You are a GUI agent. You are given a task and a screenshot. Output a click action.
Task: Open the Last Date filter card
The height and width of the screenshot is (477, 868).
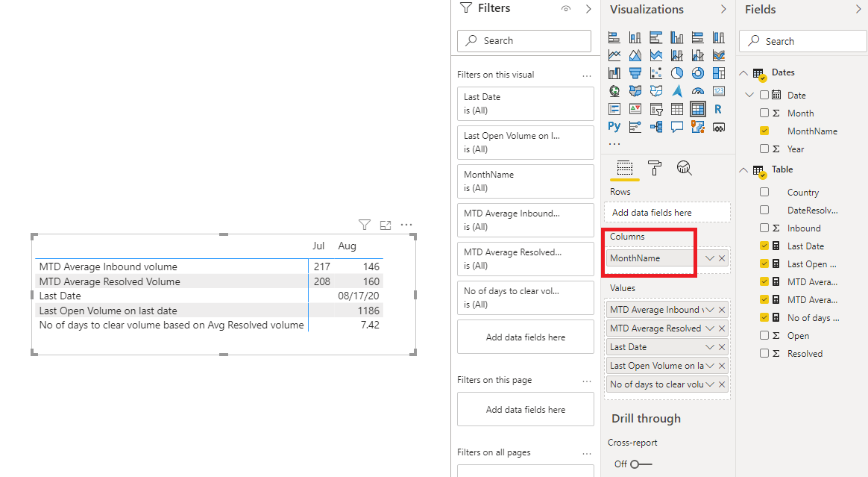coord(525,104)
